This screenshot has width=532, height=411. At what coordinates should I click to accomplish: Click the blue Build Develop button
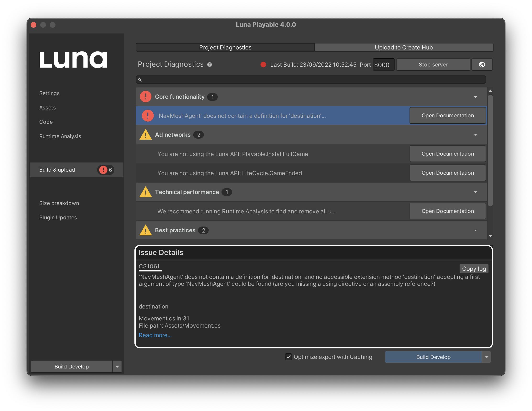point(433,357)
